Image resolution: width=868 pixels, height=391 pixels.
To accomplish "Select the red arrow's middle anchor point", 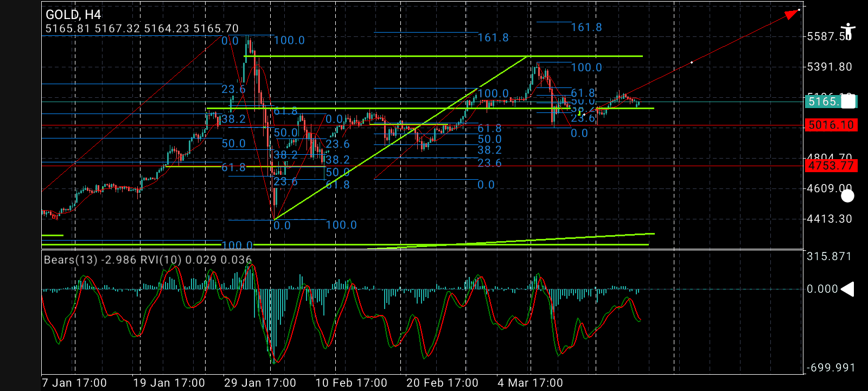I will 691,62.
